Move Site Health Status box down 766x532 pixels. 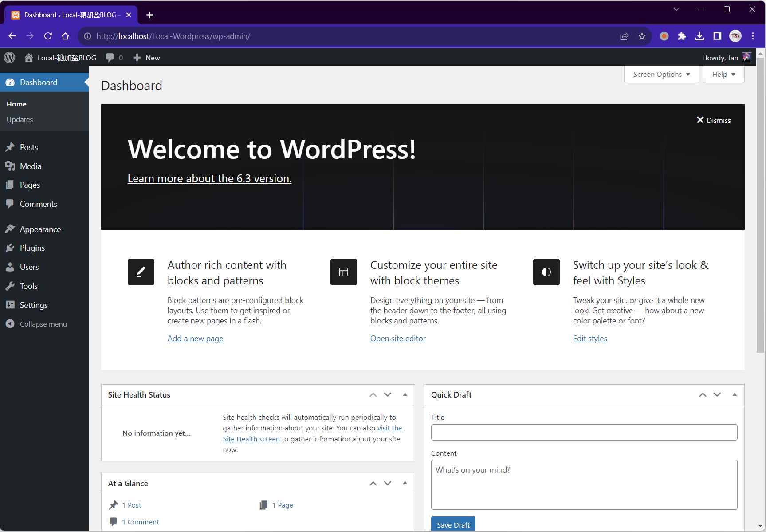[x=388, y=394]
